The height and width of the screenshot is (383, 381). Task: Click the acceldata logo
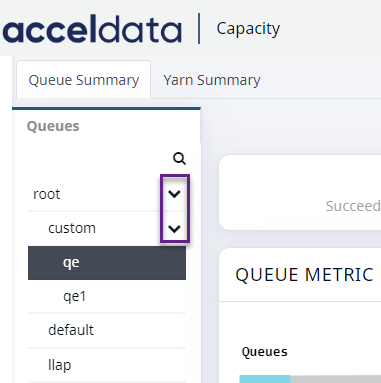tap(92, 29)
